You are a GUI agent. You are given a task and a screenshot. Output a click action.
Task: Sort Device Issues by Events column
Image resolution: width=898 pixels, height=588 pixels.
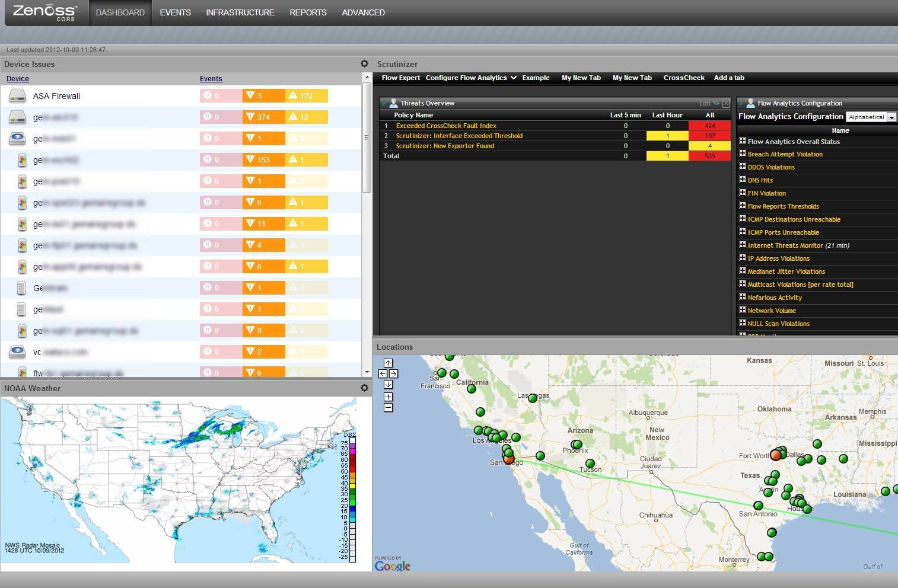[x=211, y=78]
